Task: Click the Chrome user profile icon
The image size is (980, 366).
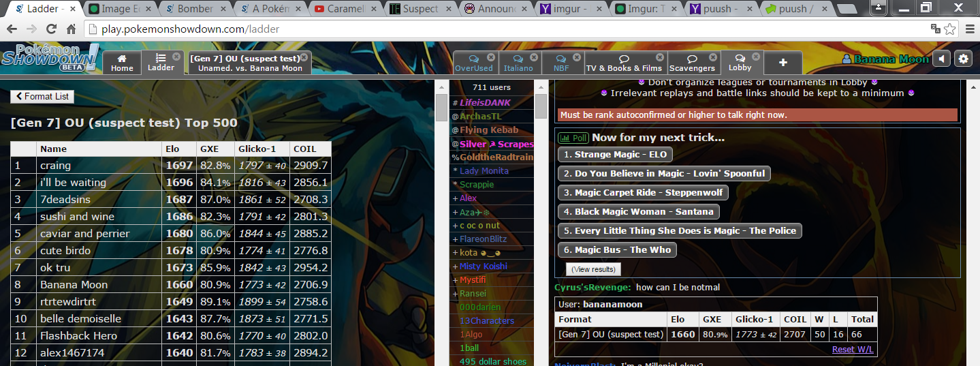Action: pos(879,7)
